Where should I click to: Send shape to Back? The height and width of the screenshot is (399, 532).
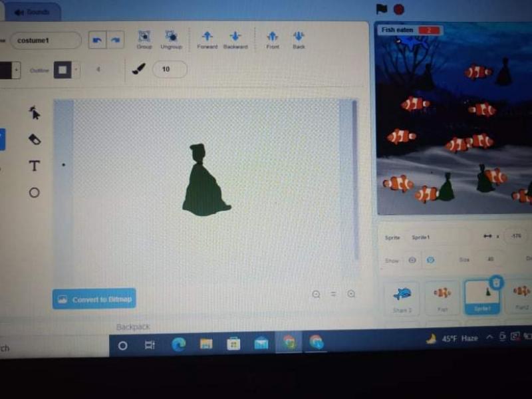(x=299, y=40)
